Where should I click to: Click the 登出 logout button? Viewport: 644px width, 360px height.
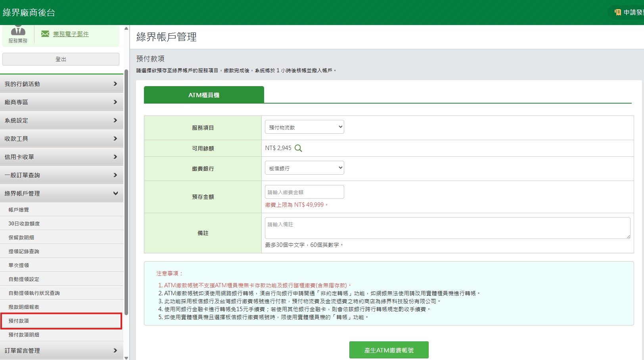coord(61,59)
